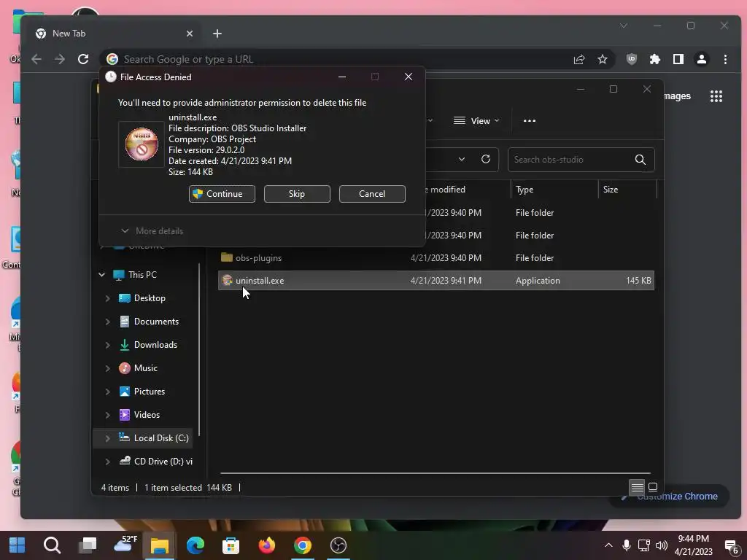Open notification center with 6 notifications
The width and height of the screenshot is (747, 560).
click(731, 545)
